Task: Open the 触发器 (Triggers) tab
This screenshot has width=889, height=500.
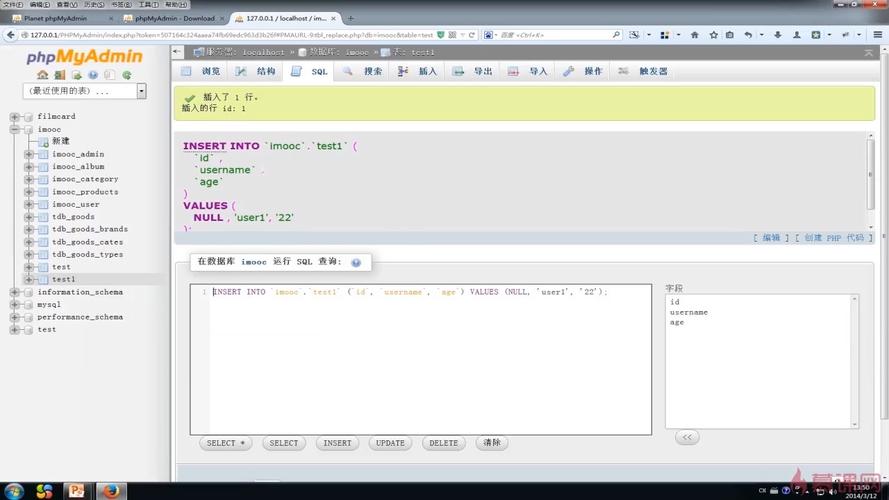Action: tap(643, 71)
